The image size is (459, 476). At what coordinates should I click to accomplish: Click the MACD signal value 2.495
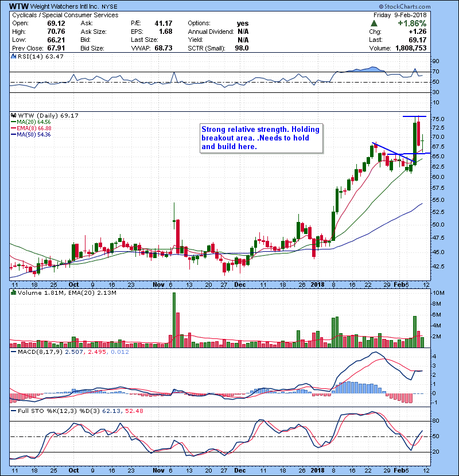tap(97, 352)
